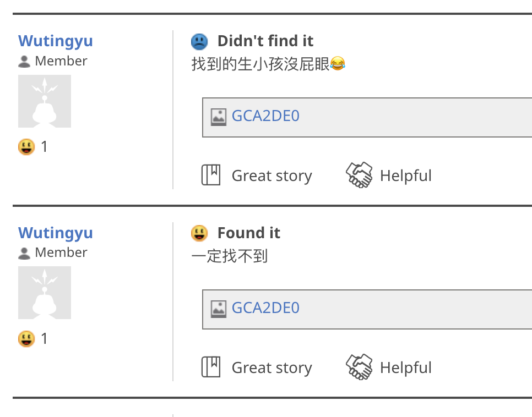Click the member silhouette icon next to first Member label

click(24, 62)
